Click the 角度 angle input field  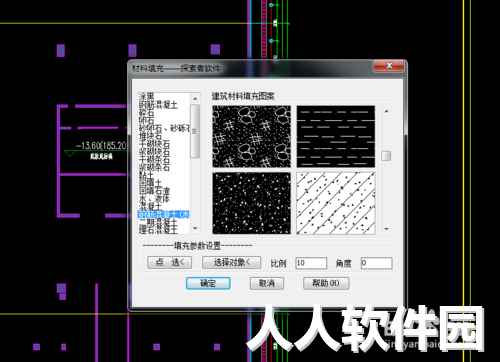click(376, 263)
